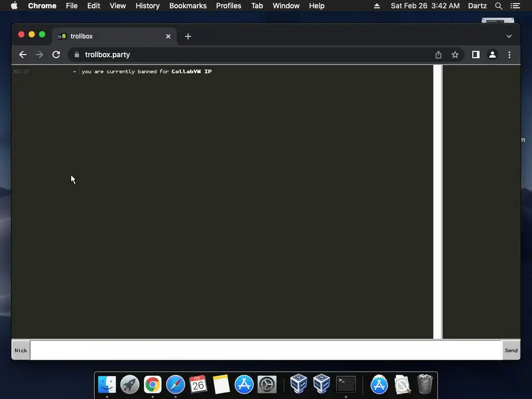Open a new tab with plus button
Image resolution: width=532 pixels, height=399 pixels.
coord(188,36)
